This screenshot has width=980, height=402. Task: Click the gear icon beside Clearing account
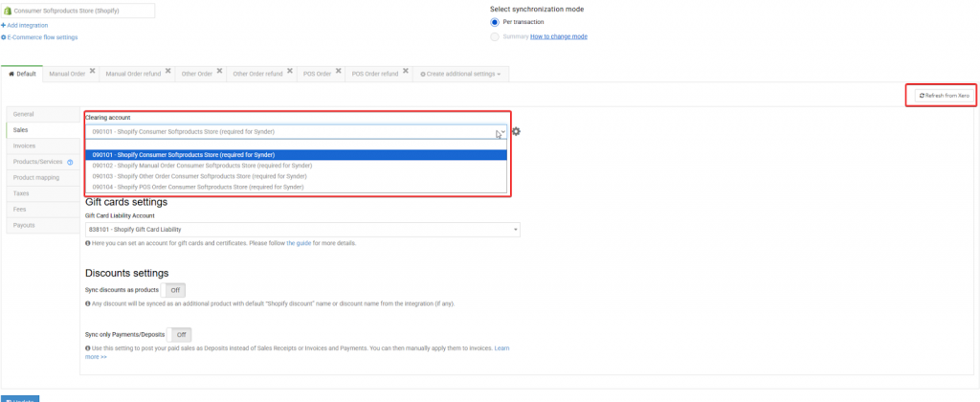(x=516, y=131)
